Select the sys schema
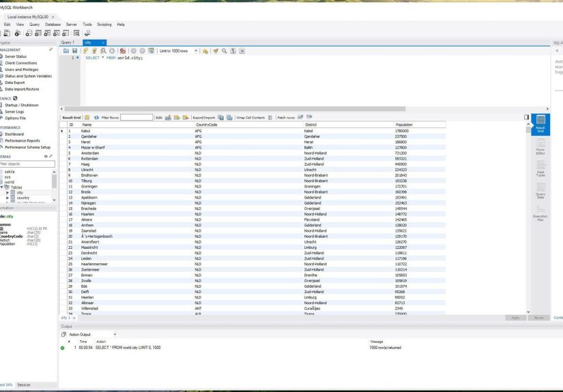The width and height of the screenshot is (563, 392). point(8,177)
